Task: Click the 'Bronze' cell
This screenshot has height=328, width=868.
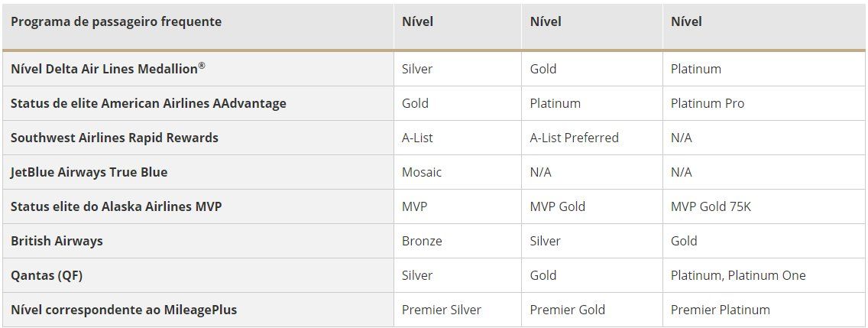Action: (x=422, y=241)
